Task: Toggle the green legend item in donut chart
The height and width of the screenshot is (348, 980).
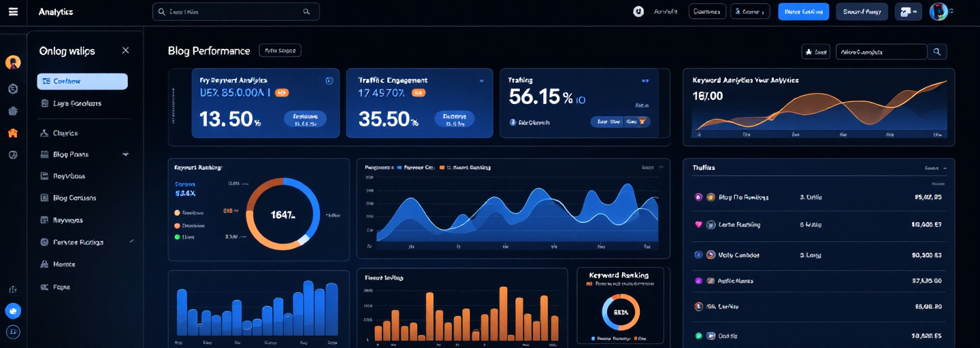Action: [x=178, y=237]
